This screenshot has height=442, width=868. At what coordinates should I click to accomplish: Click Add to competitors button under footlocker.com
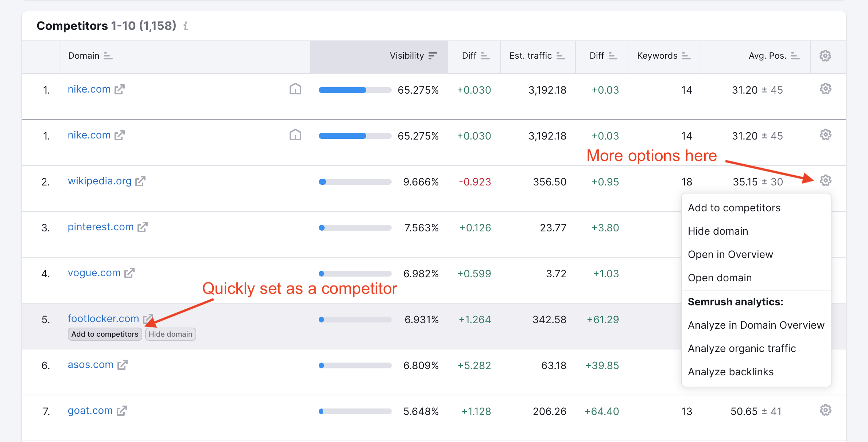(x=105, y=334)
